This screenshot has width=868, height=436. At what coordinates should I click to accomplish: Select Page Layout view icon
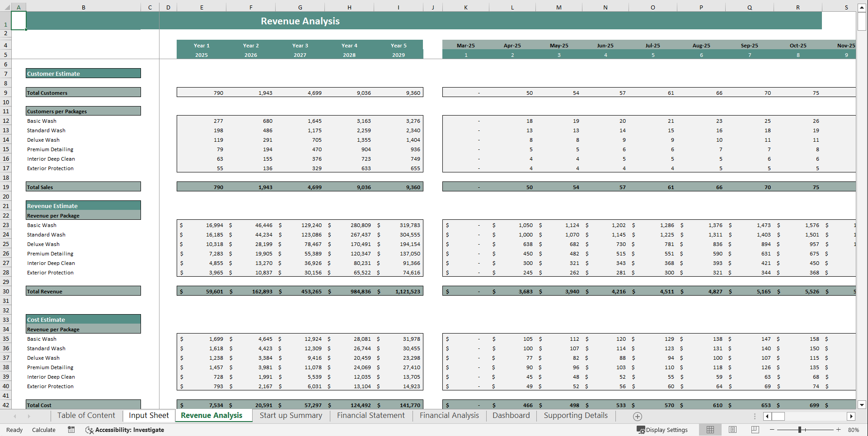point(732,430)
